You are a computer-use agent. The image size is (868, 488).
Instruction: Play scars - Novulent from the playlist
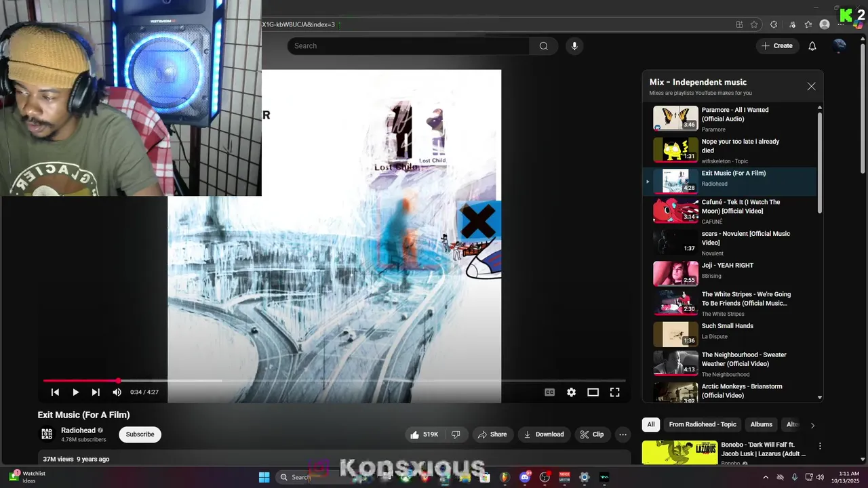click(729, 243)
